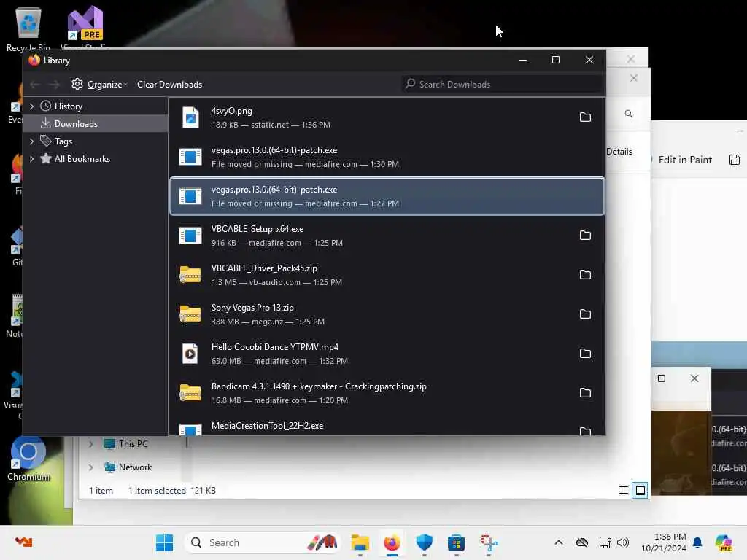This screenshot has height=560, width=747.
Task: Open the Organize dropdown menu
Action: [100, 85]
